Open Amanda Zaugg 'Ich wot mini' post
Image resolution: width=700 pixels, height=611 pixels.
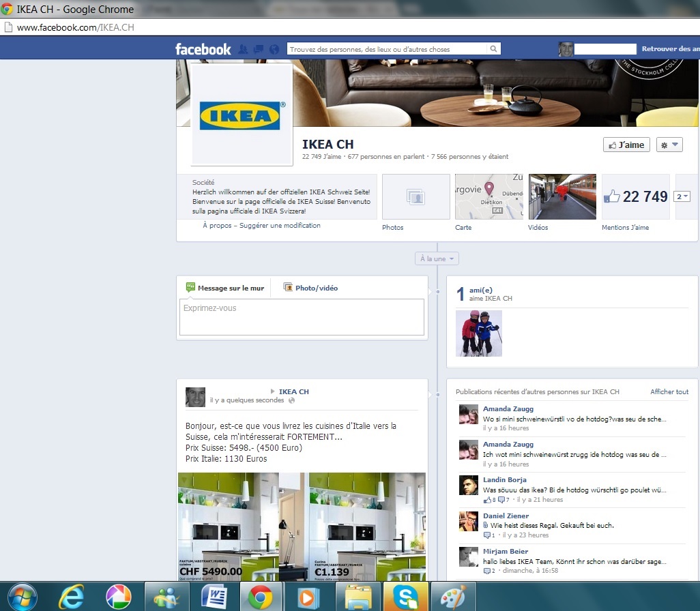(574, 454)
